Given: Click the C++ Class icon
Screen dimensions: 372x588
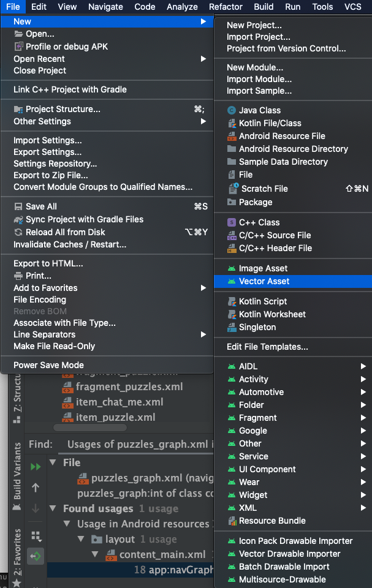Looking at the screenshot, I should coord(231,222).
